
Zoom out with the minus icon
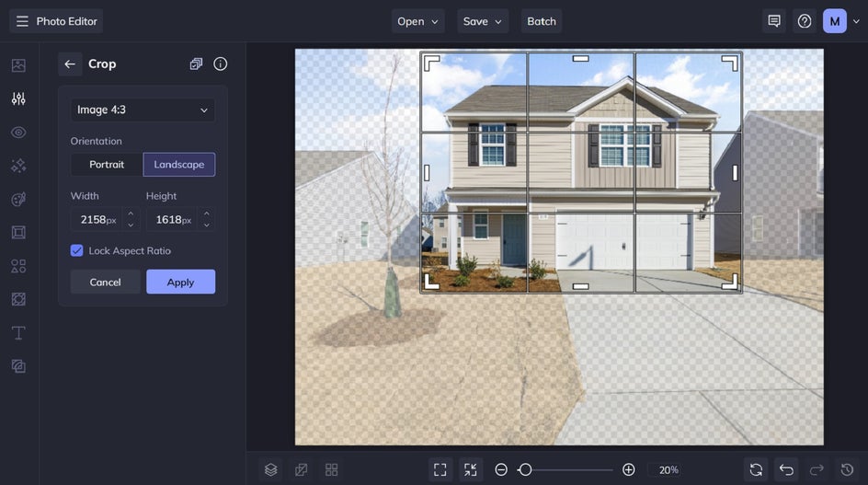click(501, 469)
